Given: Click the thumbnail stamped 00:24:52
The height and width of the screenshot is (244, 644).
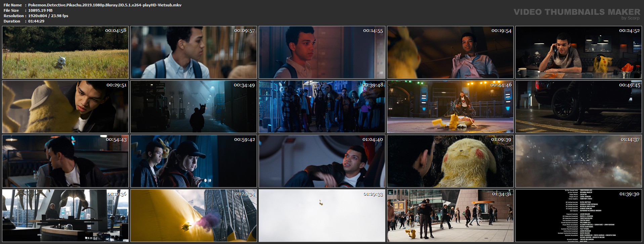Looking at the screenshot, I should click(579, 52).
